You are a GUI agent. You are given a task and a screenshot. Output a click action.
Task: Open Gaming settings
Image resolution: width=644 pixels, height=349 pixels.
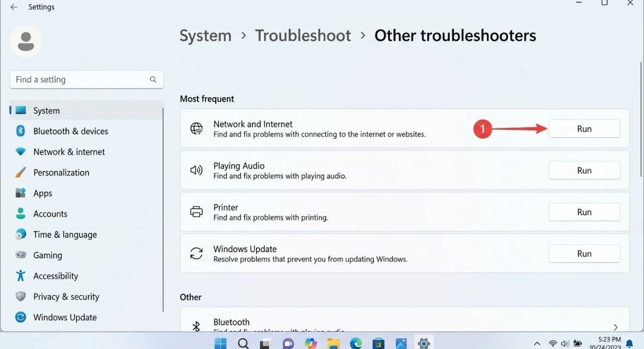pyautogui.click(x=86, y=255)
